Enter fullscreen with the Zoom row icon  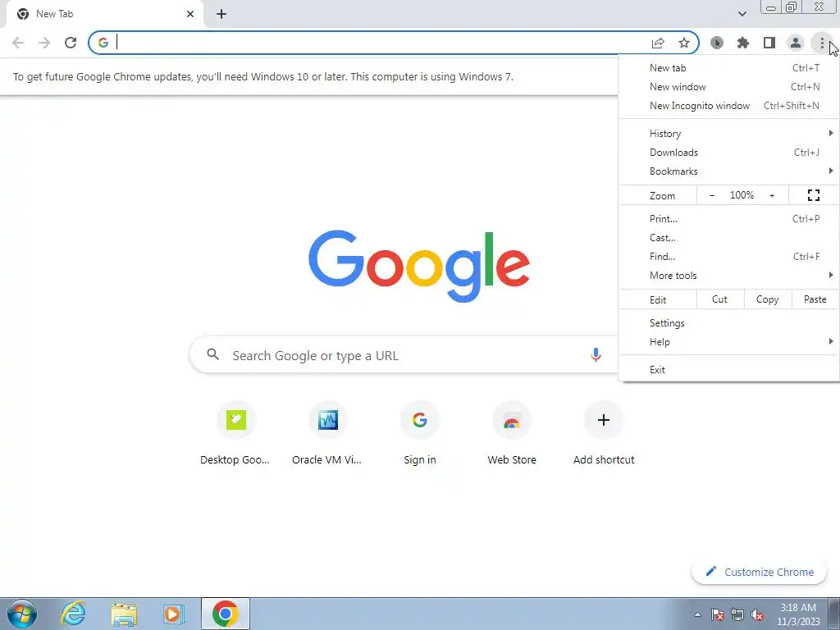(x=813, y=195)
